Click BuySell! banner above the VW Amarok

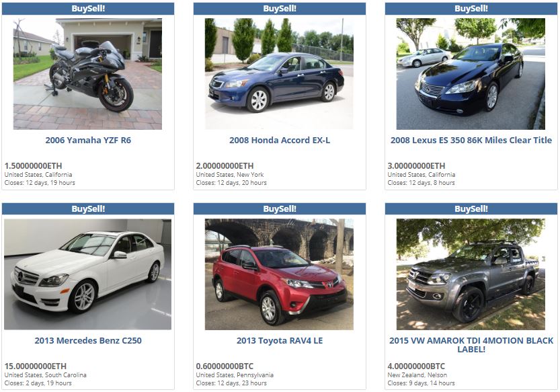[471, 209]
